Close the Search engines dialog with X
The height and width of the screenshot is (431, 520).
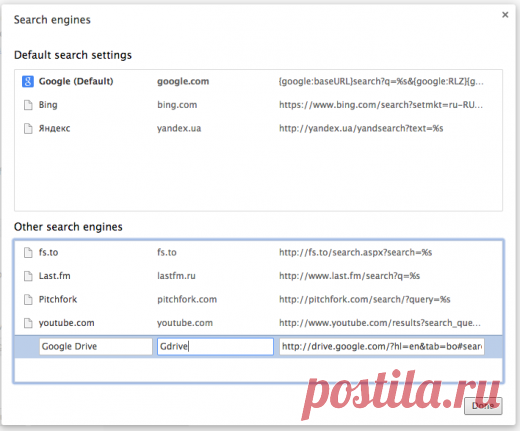pos(505,15)
